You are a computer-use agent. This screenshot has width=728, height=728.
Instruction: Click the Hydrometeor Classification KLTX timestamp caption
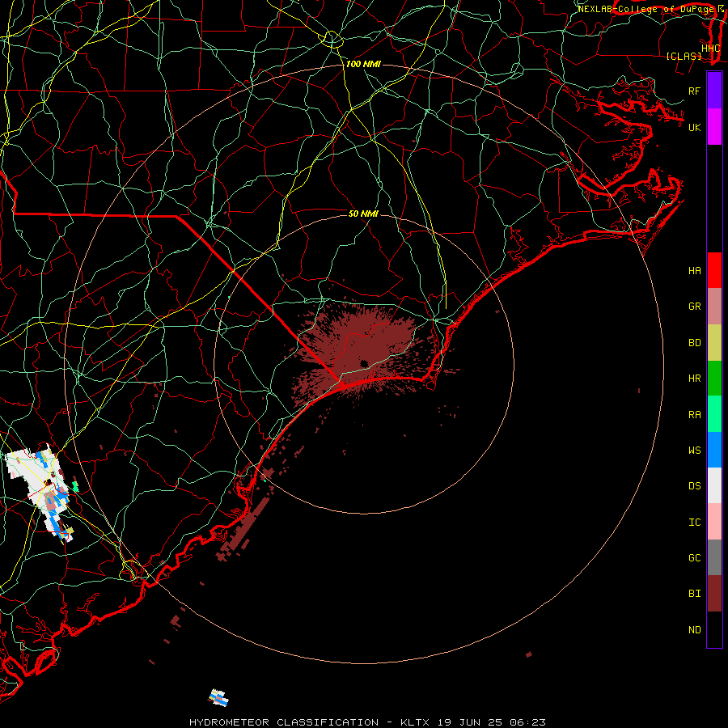coord(367,722)
